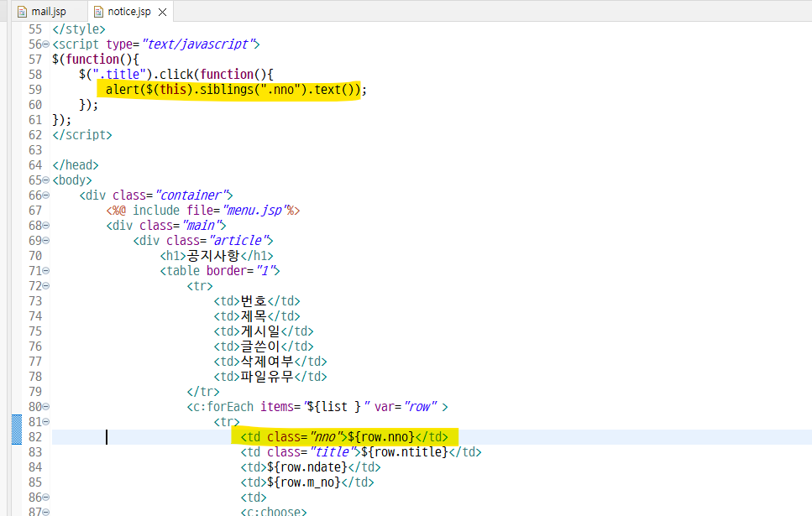812x516 pixels.
Task: Click the 번호 table cell line
Action: 257,301
